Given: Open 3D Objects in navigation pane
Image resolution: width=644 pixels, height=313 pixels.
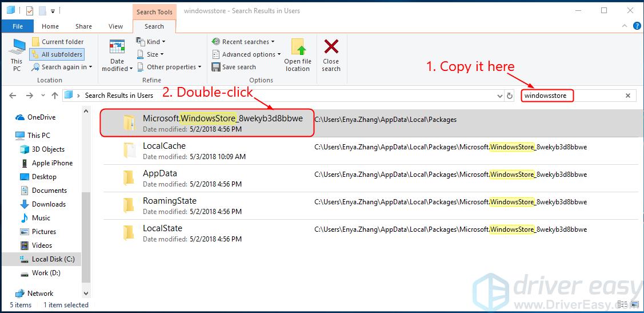Looking at the screenshot, I should tap(42, 149).
